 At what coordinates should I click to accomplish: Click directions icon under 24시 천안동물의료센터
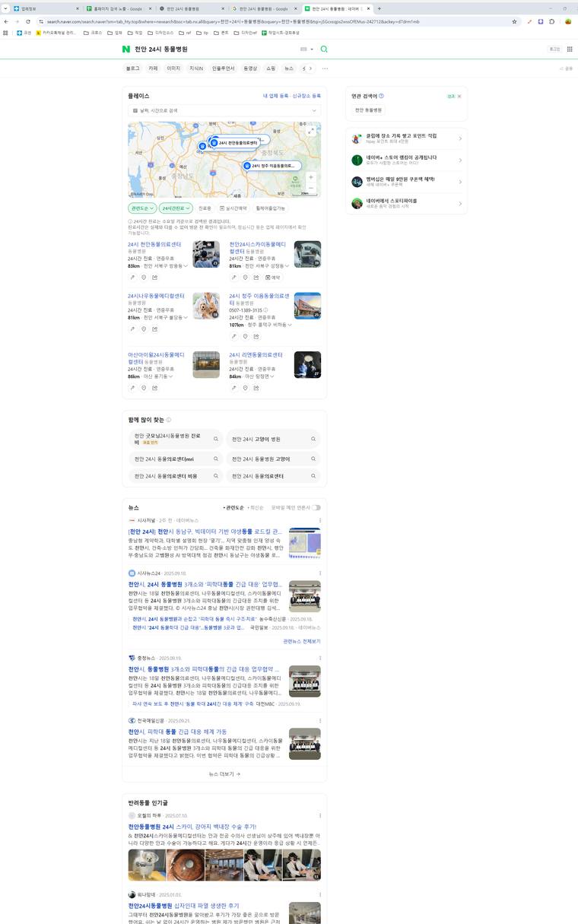tap(132, 278)
